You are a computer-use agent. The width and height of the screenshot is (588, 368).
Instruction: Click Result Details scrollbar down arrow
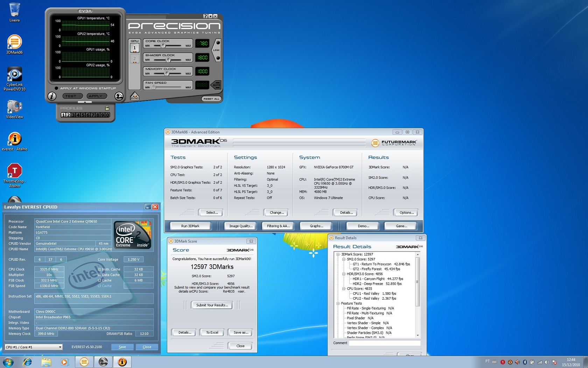tap(417, 335)
